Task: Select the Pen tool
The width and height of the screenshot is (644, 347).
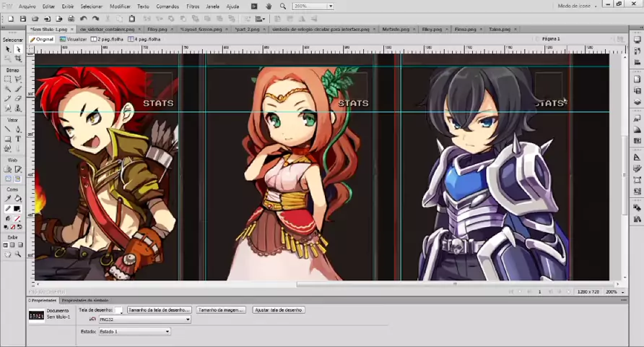Action: coord(17,129)
